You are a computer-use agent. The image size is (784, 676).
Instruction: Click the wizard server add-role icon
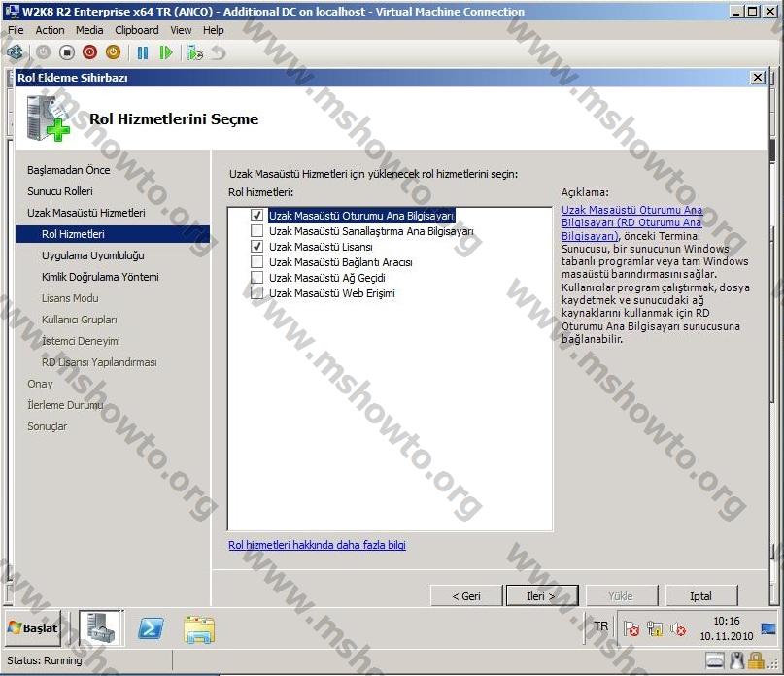click(48, 118)
